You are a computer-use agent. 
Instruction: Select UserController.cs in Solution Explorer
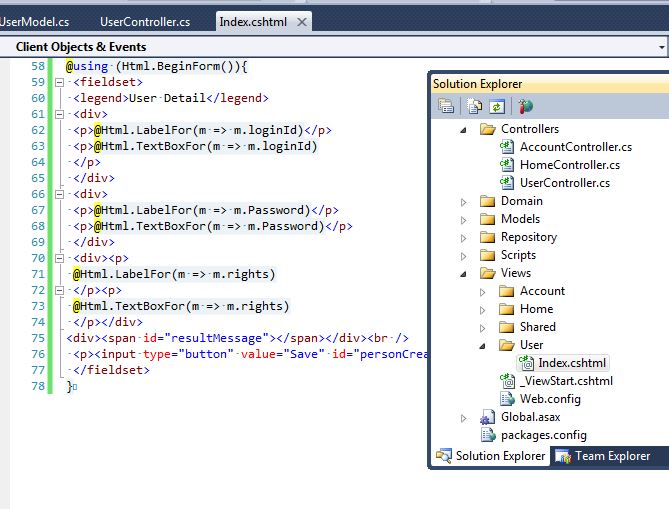point(565,183)
